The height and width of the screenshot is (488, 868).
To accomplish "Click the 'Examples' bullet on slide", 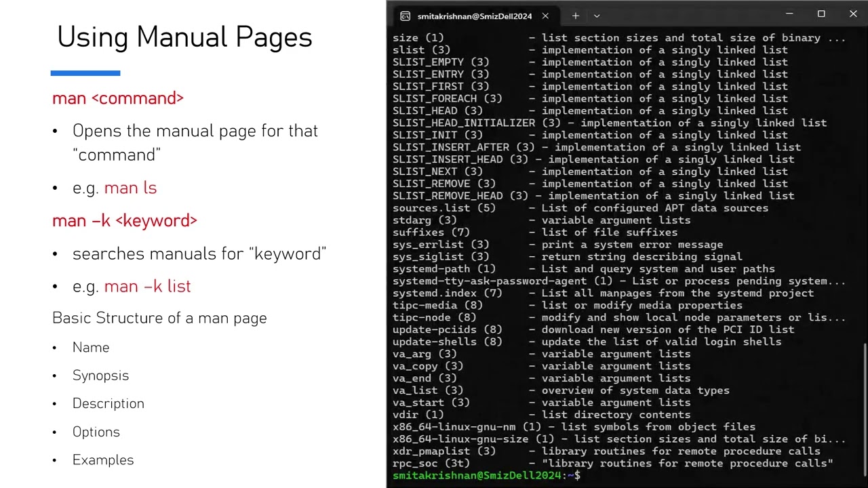I will (103, 460).
